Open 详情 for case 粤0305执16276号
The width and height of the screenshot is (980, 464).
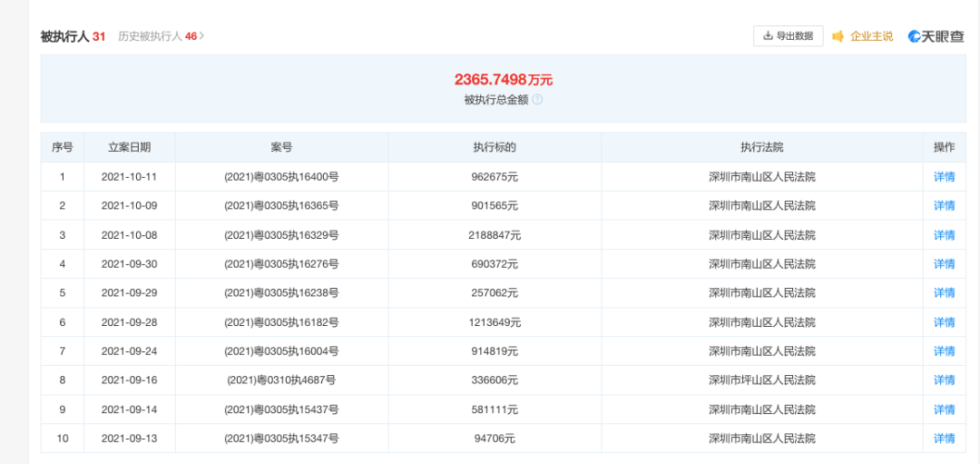tap(944, 264)
